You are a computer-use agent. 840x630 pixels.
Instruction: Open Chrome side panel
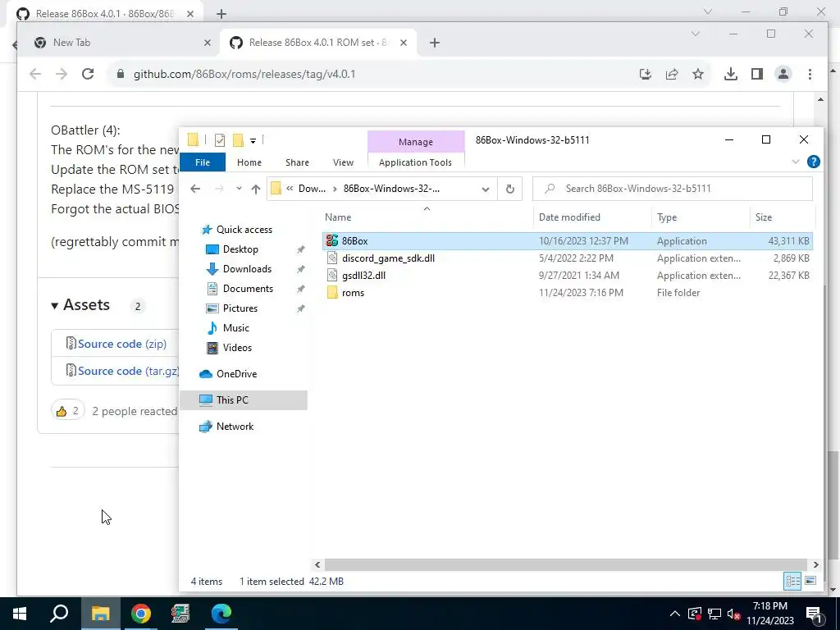click(x=756, y=74)
